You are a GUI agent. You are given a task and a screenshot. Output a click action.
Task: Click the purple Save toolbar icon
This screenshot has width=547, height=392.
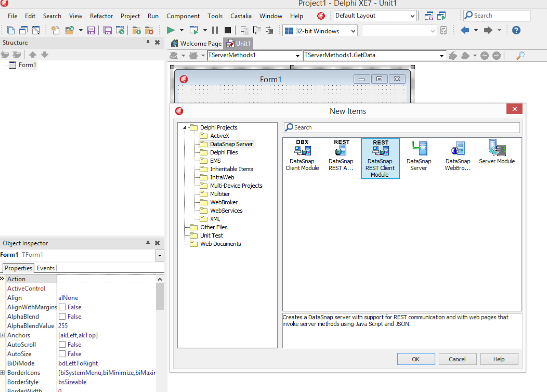(x=91, y=30)
